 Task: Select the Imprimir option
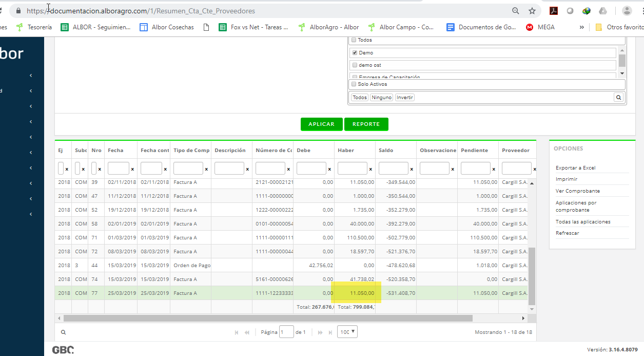point(567,179)
